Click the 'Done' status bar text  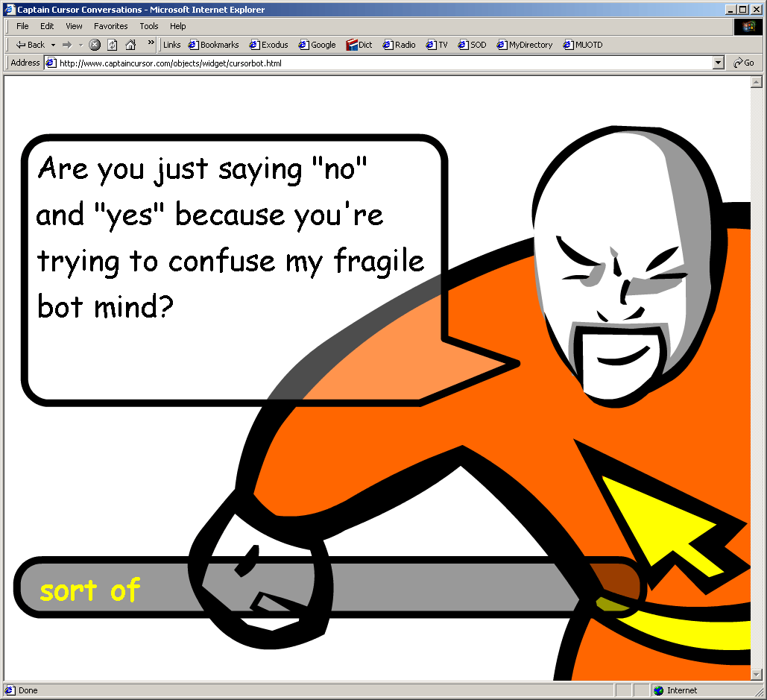28,691
